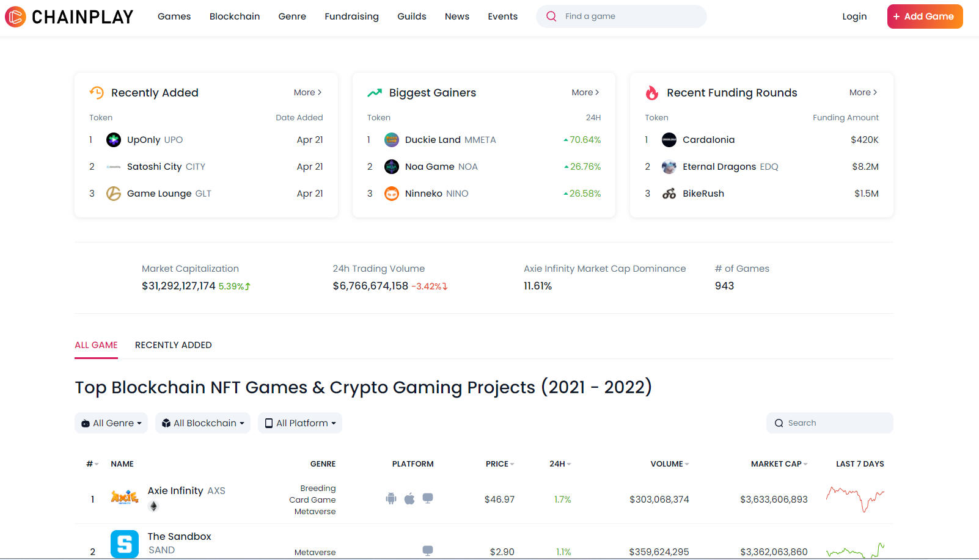Image resolution: width=979 pixels, height=560 pixels.
Task: Click The Sandbox game logo
Action: point(125,544)
